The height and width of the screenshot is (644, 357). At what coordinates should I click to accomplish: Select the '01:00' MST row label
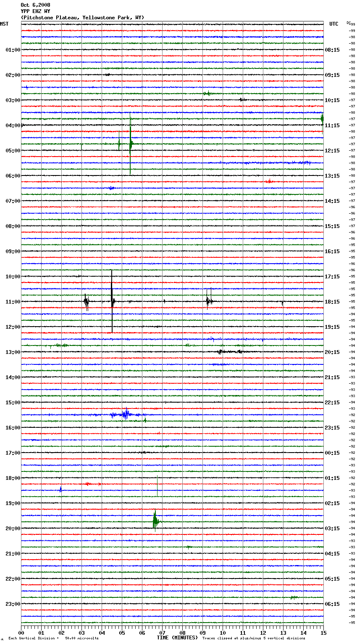[13, 50]
